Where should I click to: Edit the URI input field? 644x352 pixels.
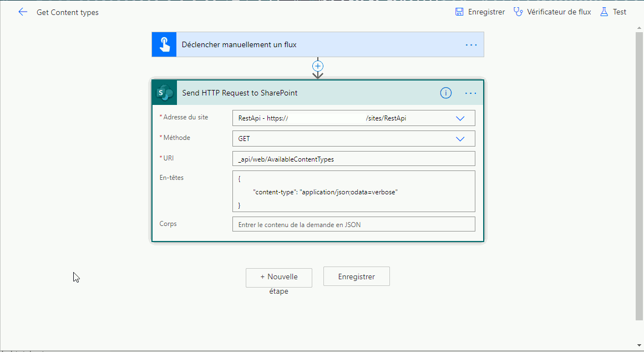coord(354,159)
